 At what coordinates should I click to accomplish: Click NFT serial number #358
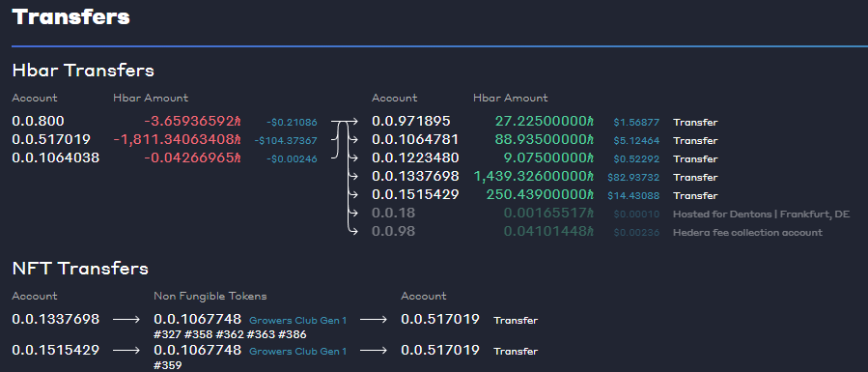(x=199, y=334)
